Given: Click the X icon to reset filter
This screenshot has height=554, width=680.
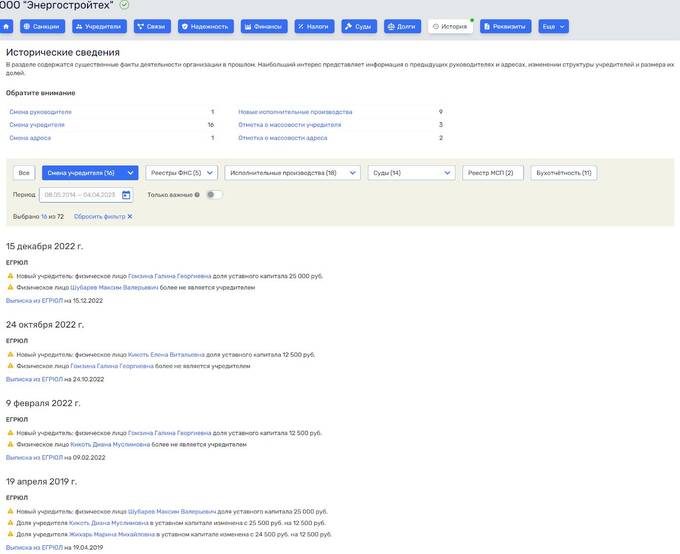Looking at the screenshot, I should (129, 216).
